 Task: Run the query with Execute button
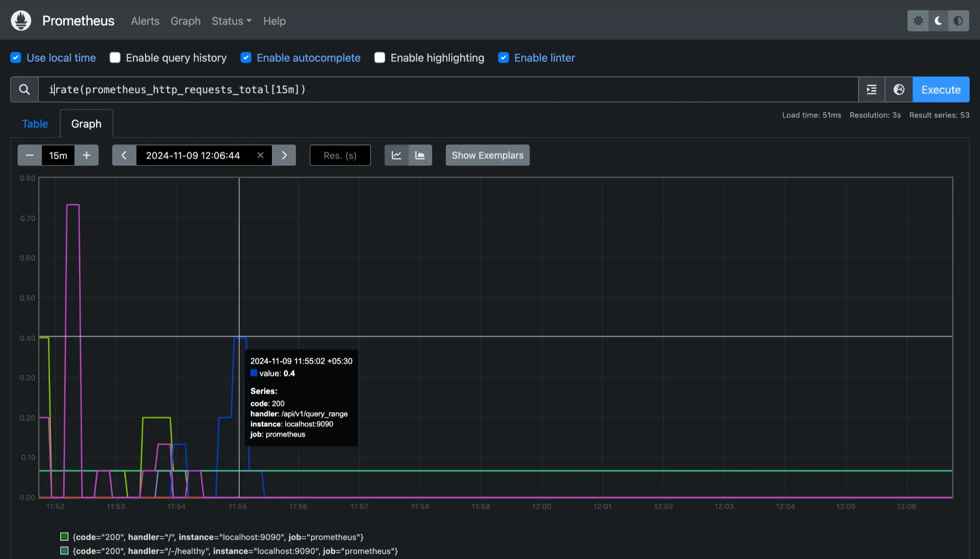[941, 90]
